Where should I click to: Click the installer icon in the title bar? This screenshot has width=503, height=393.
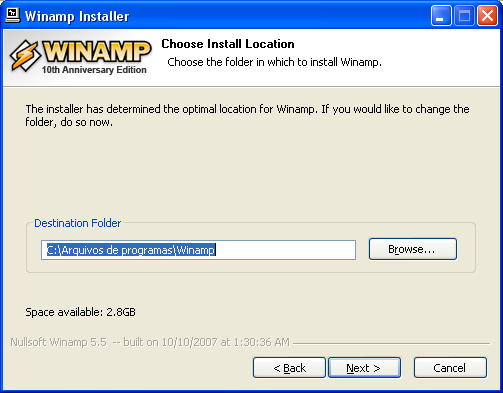click(x=13, y=15)
